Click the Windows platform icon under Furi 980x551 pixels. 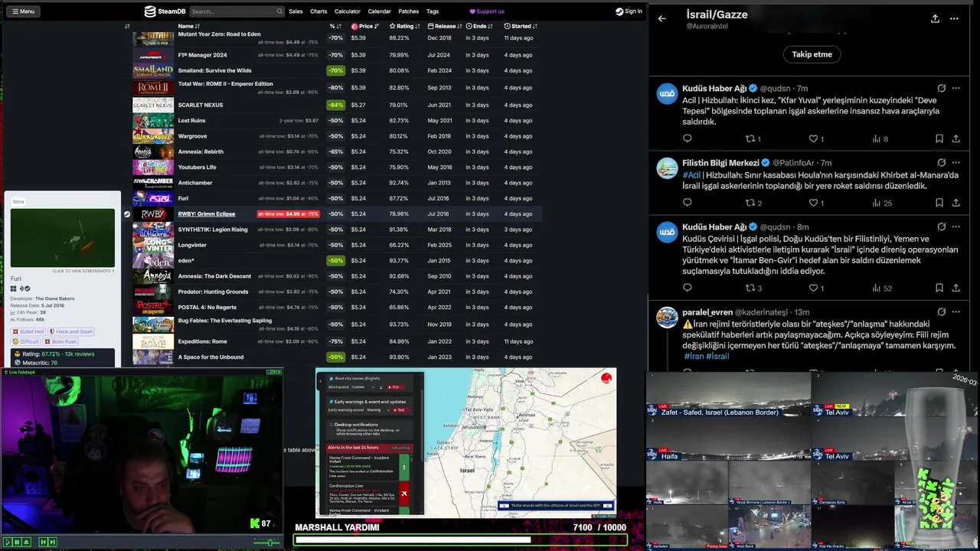click(x=14, y=289)
